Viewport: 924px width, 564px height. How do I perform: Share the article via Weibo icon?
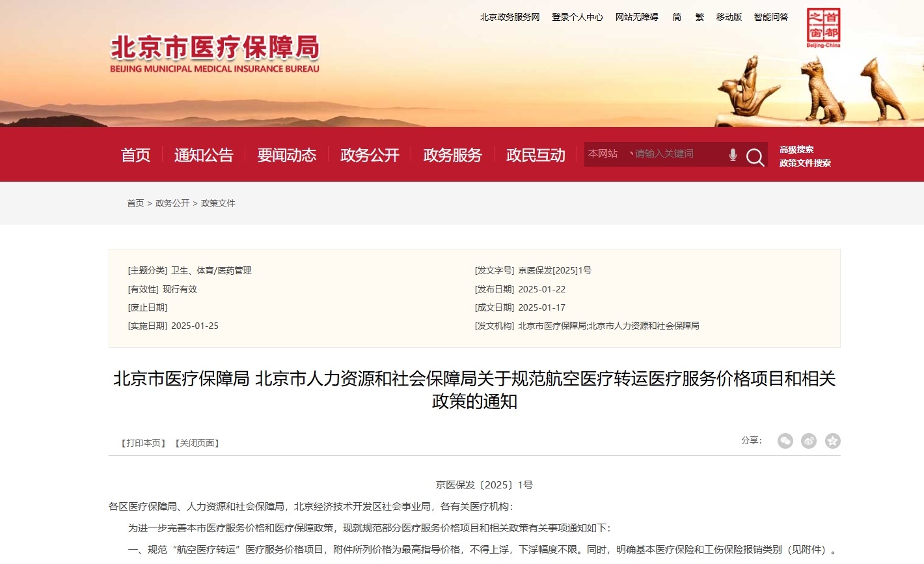[x=809, y=441]
